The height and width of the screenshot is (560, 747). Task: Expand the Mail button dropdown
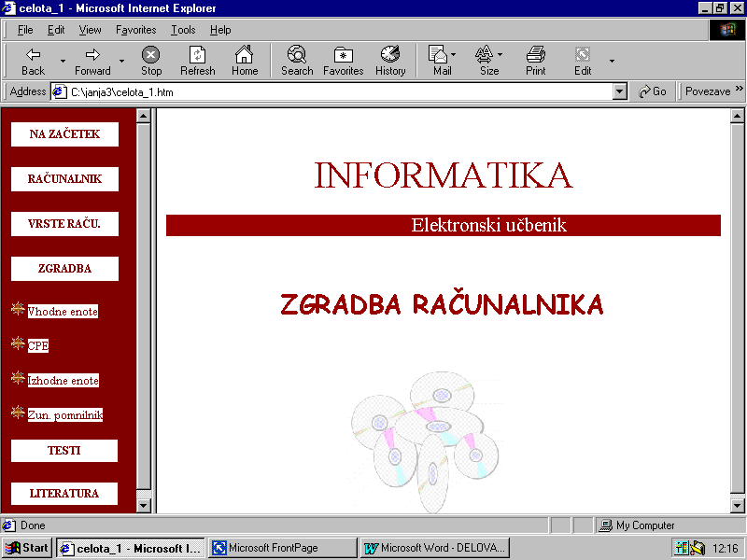click(x=454, y=54)
